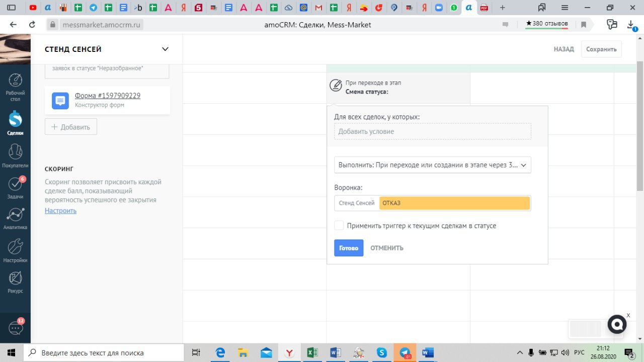Open the Ракурс sidebar item
This screenshot has width=644, height=362.
(16, 281)
